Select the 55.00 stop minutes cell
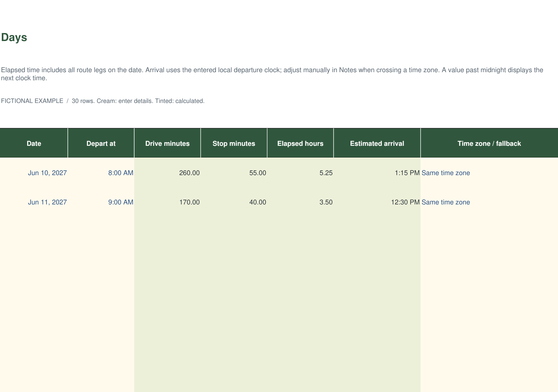Viewport: 558px width, 392px height. click(234, 173)
